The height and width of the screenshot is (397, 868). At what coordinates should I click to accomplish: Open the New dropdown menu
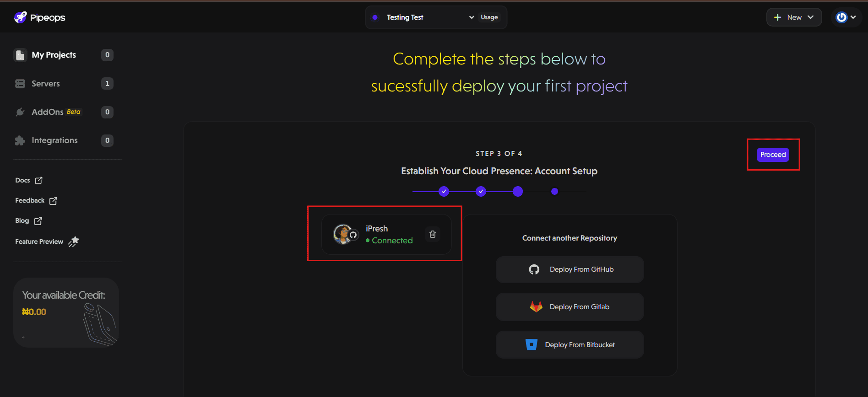(794, 17)
